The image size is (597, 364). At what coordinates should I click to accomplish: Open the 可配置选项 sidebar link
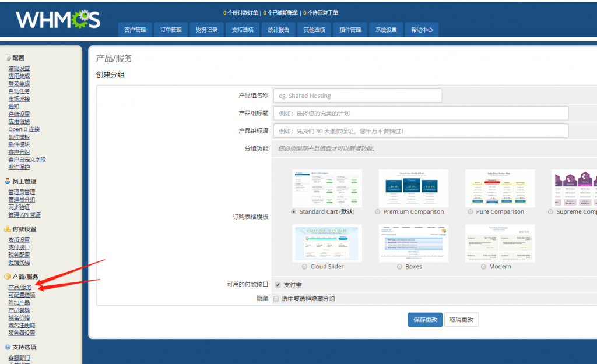click(22, 295)
